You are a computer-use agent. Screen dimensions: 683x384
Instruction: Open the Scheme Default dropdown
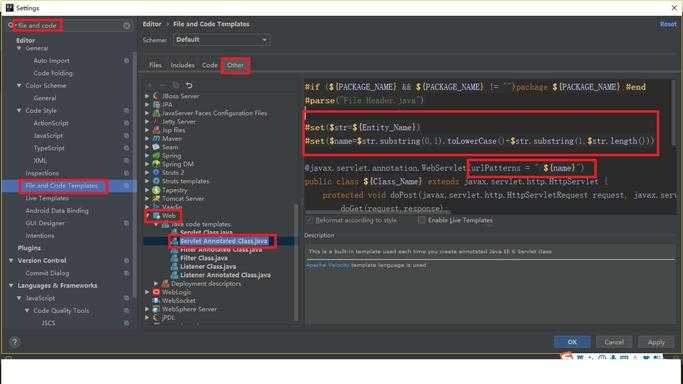pos(221,40)
